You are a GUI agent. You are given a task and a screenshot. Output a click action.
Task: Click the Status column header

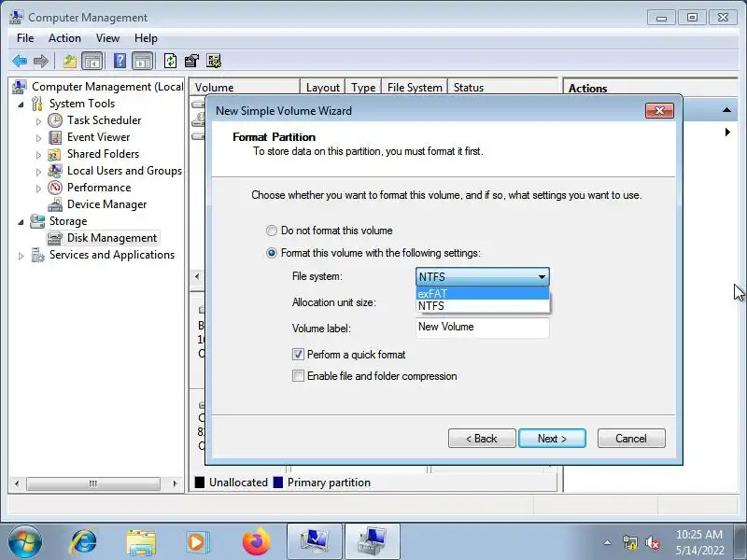(x=501, y=87)
